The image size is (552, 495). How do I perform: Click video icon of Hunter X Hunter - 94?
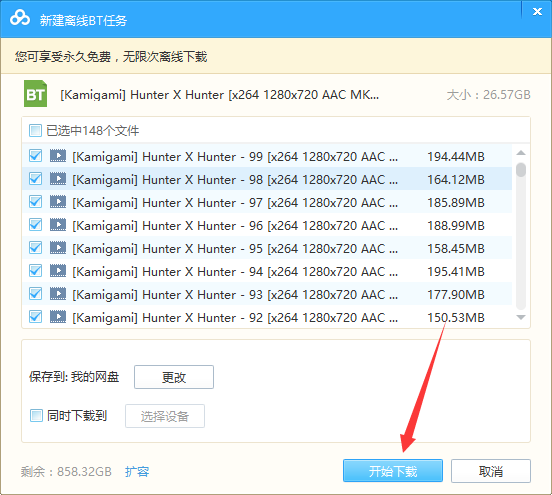coord(58,271)
